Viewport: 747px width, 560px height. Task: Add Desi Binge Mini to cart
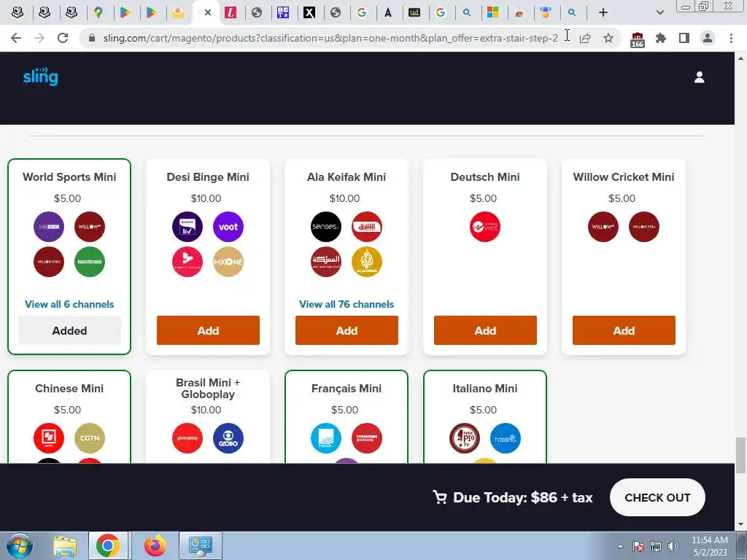[208, 330]
